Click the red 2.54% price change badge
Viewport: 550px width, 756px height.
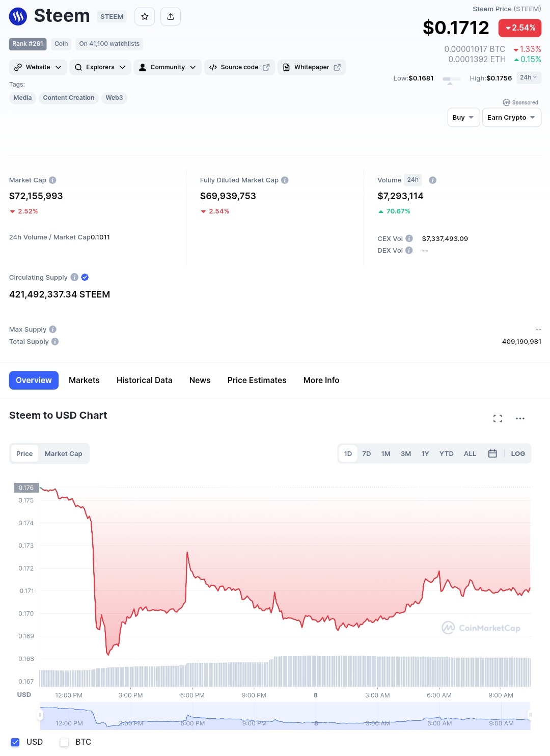(520, 28)
